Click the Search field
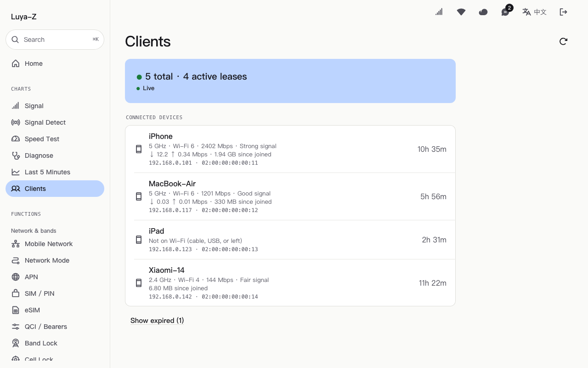Viewport: 588px width, 368px height. (55, 40)
